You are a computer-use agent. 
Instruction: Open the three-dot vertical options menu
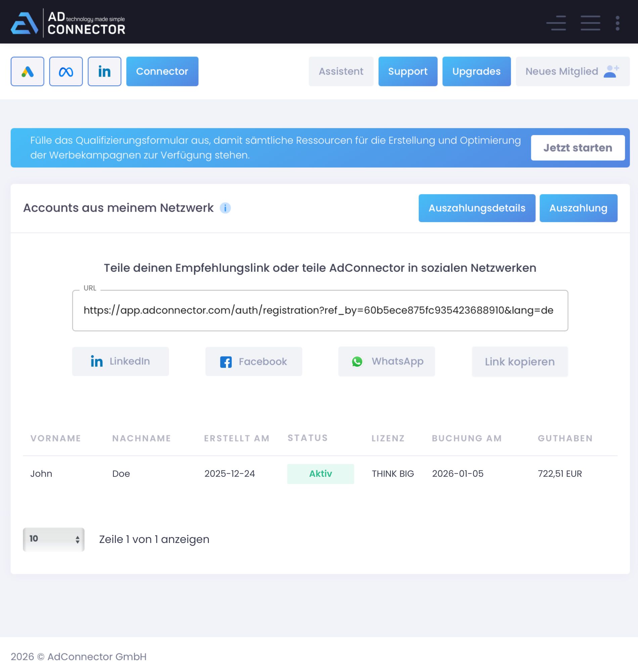coord(617,23)
